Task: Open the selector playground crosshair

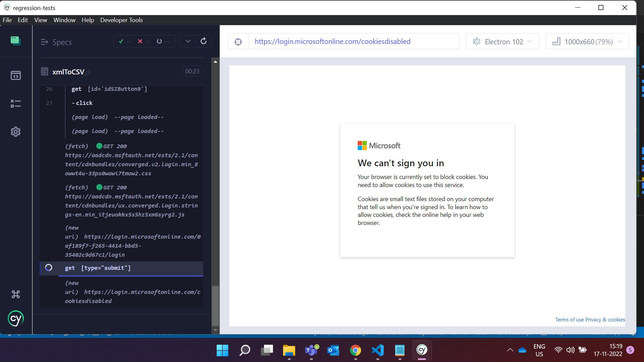Action: click(x=238, y=42)
